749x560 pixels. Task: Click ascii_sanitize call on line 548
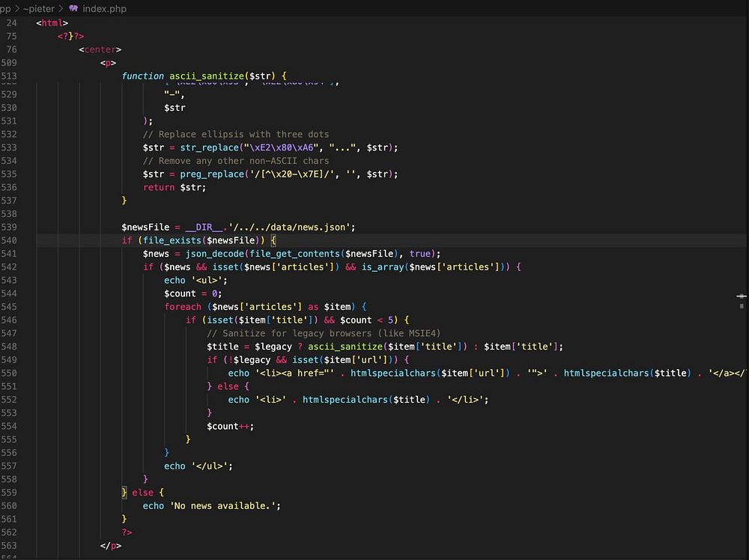(x=345, y=347)
